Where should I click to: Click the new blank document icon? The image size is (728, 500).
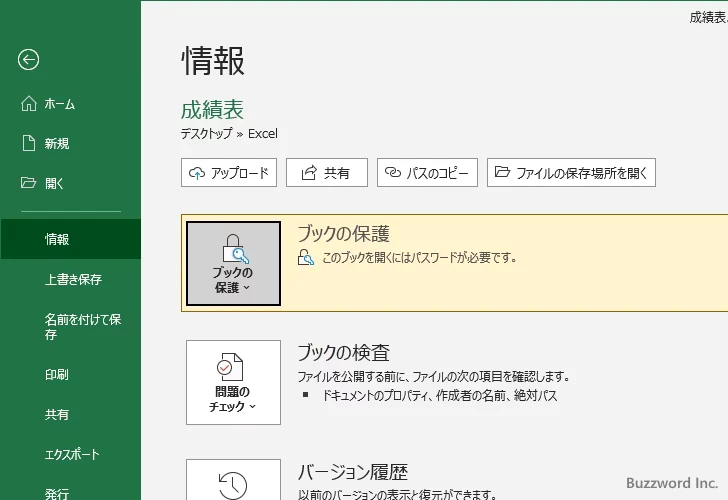[29, 143]
